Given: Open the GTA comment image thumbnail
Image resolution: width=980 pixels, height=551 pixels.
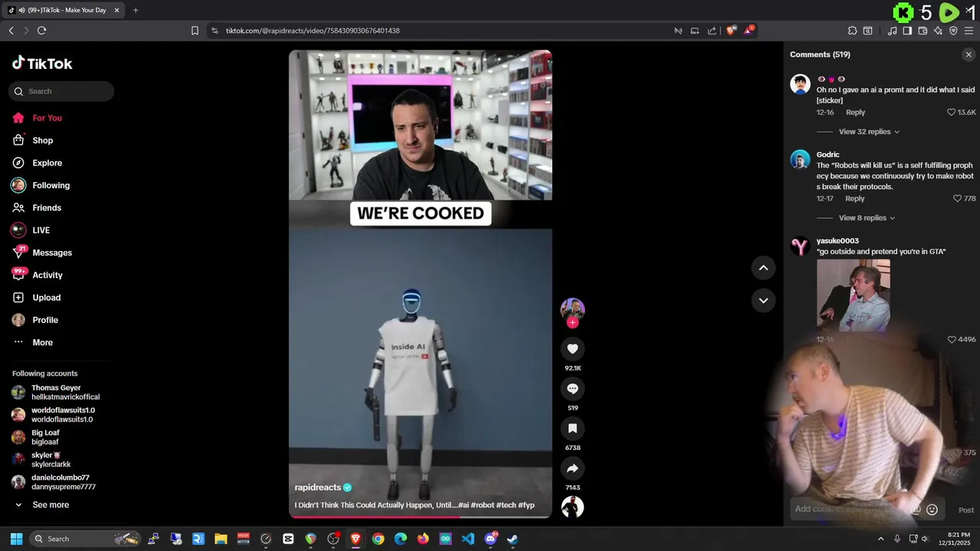Looking at the screenshot, I should tap(853, 295).
